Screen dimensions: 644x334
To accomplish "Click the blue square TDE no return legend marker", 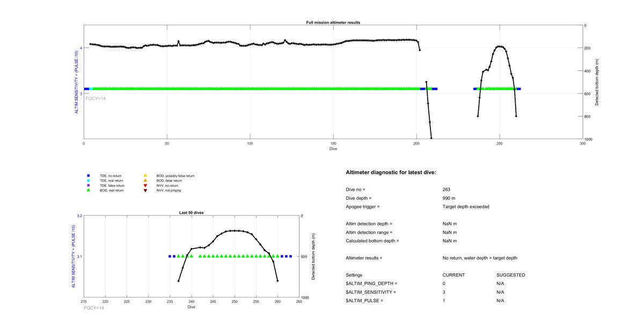I will (89, 176).
